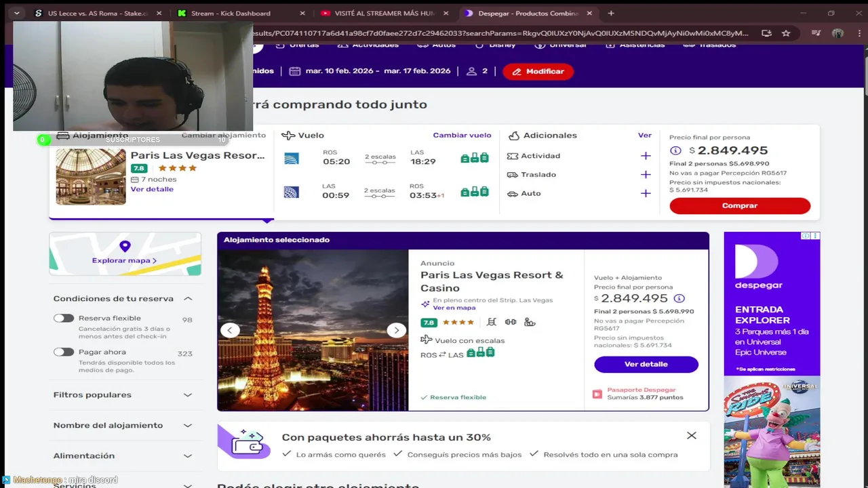Click the red Comprar button
Image resolution: width=868 pixels, height=488 pixels.
pos(740,205)
